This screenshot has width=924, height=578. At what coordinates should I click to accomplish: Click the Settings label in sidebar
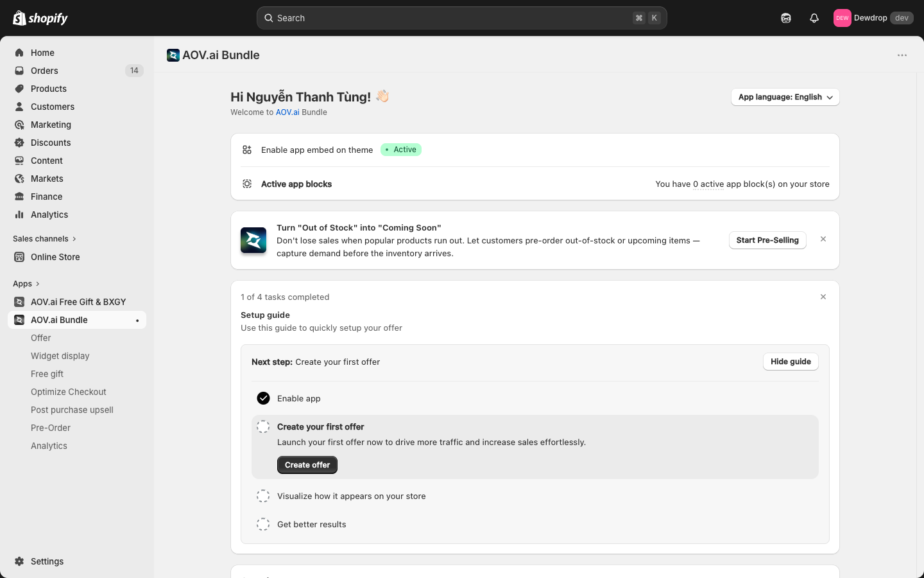[47, 561]
